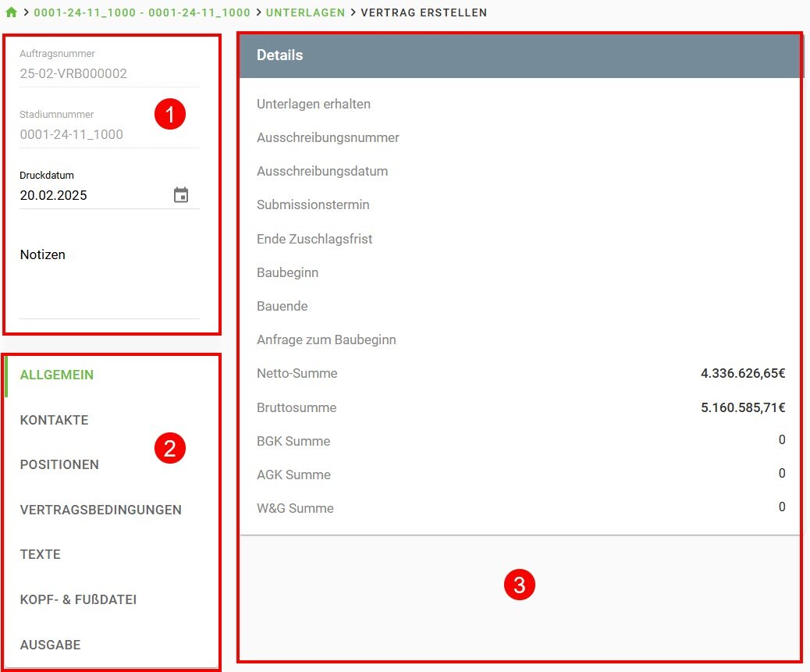Click the VERTRAG ERSTELLEN breadcrumb item
This screenshot has width=810, height=672.
424,12
